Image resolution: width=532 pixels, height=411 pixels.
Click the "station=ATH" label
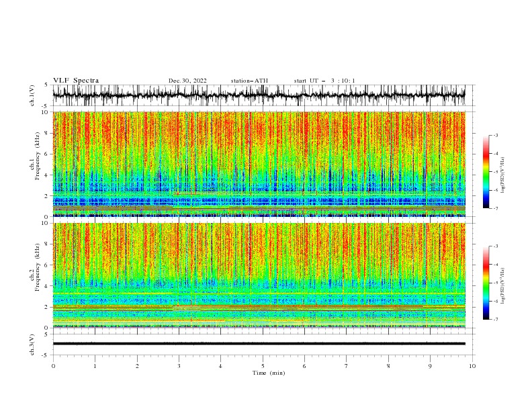[x=249, y=81]
